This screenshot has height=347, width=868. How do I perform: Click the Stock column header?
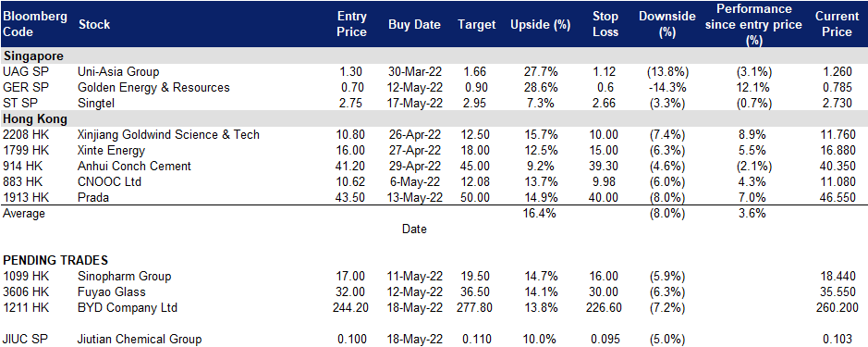[94, 25]
